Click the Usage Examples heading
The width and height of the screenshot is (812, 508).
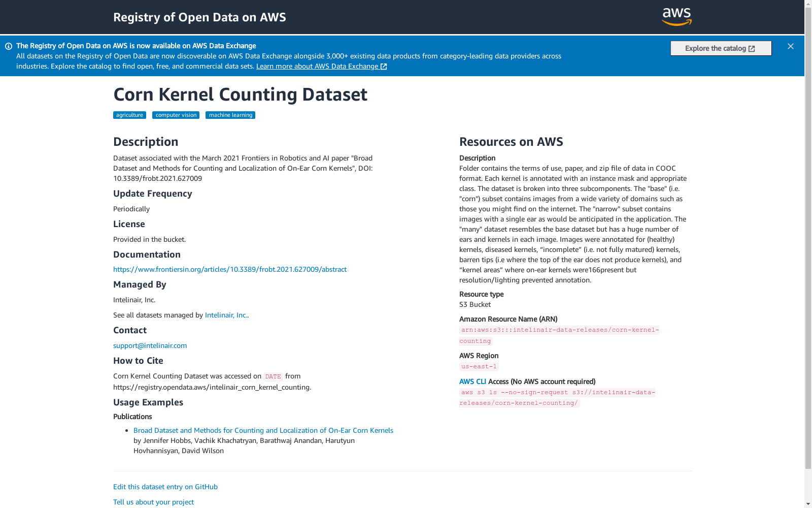coord(148,402)
